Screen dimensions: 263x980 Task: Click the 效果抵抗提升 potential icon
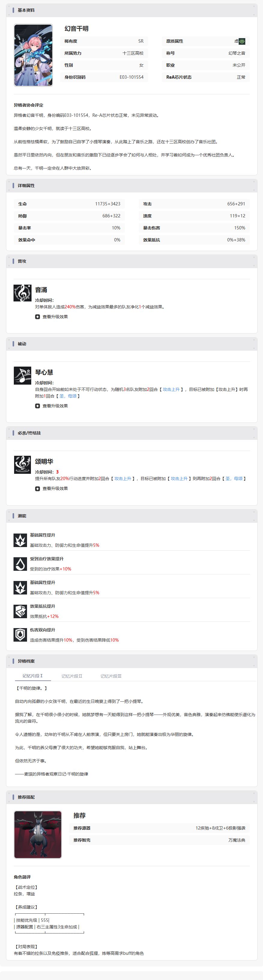20,611
